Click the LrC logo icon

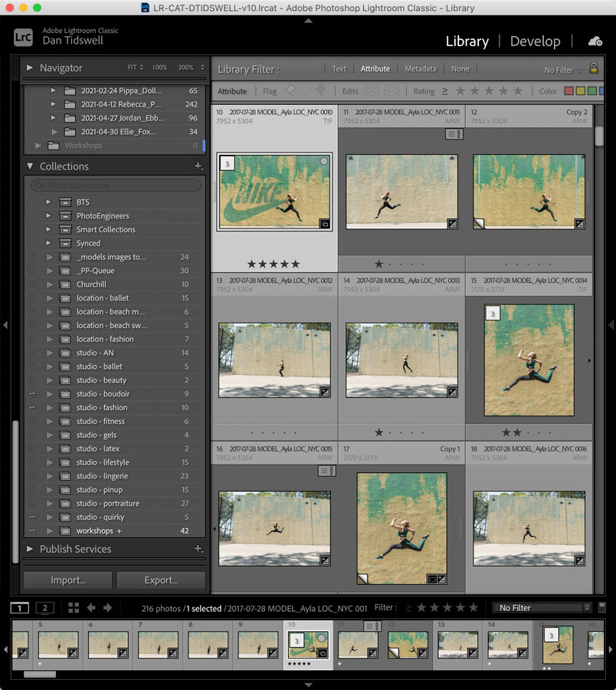click(x=22, y=37)
